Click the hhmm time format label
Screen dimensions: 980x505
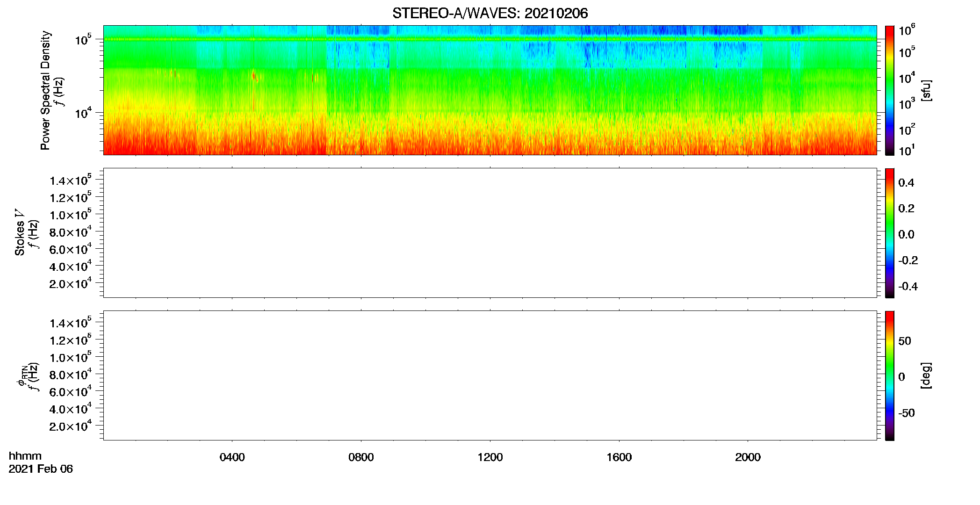25,456
